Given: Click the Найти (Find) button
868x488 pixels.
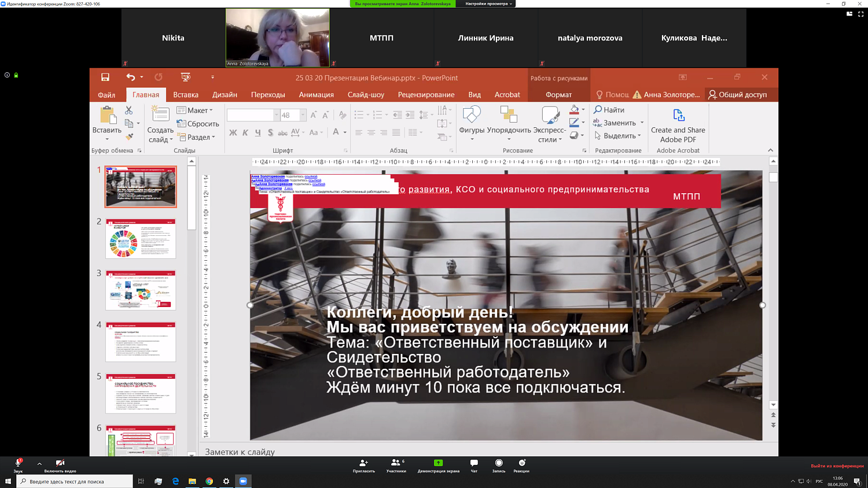Looking at the screenshot, I should [609, 110].
